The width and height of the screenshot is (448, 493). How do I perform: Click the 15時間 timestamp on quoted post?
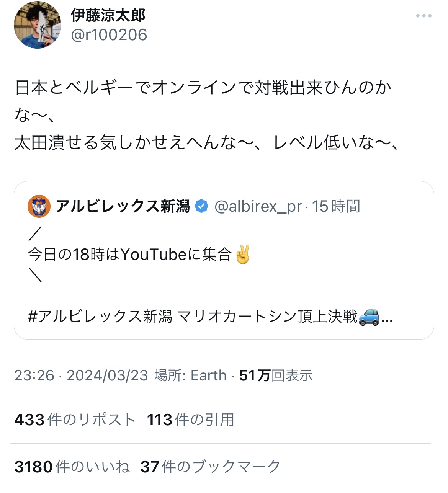[336, 206]
